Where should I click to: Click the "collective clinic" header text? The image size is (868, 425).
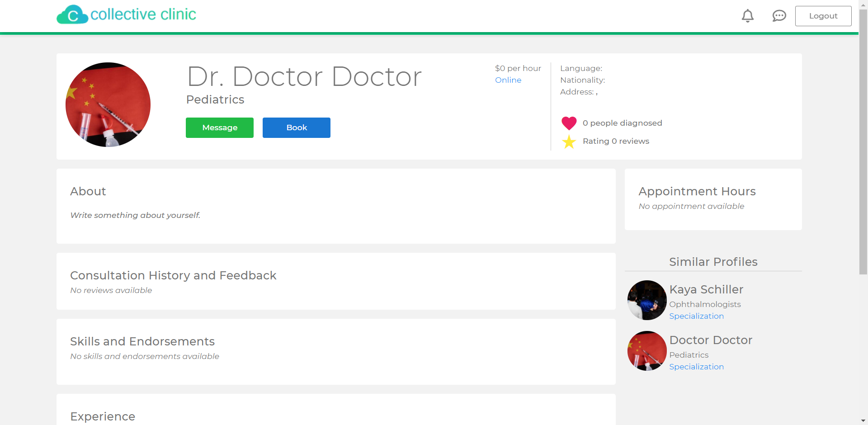(143, 14)
